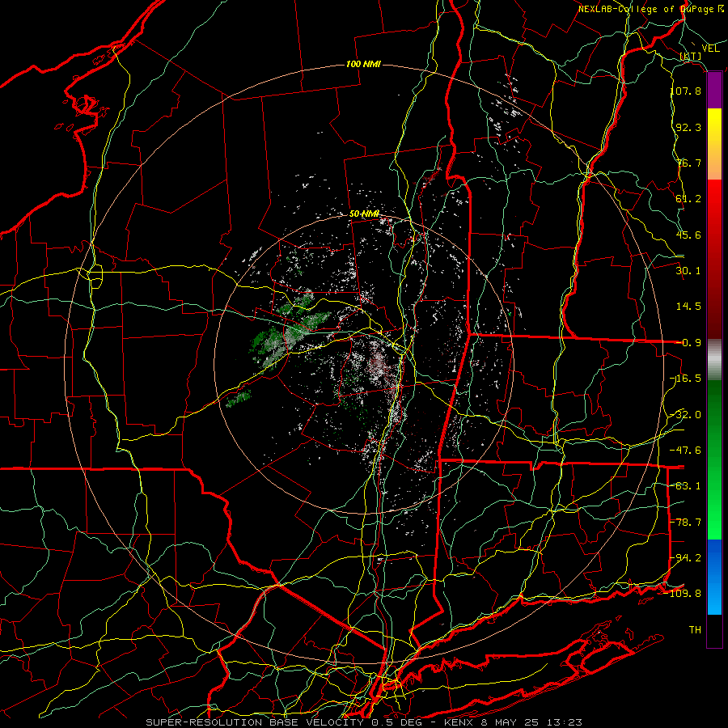The height and width of the screenshot is (728, 728).
Task: Pick the purple segment of the color bar
Action: (714, 91)
